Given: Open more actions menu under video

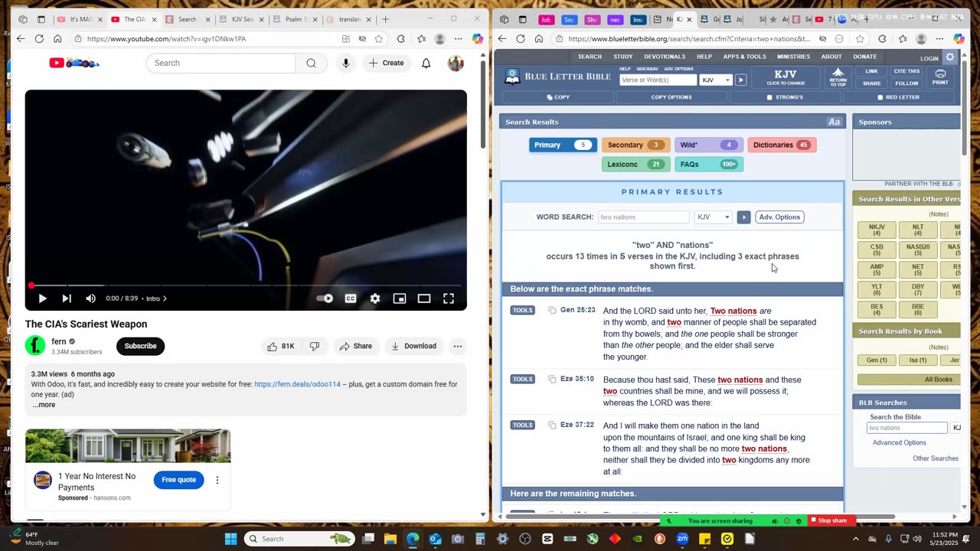Looking at the screenshot, I should [457, 346].
